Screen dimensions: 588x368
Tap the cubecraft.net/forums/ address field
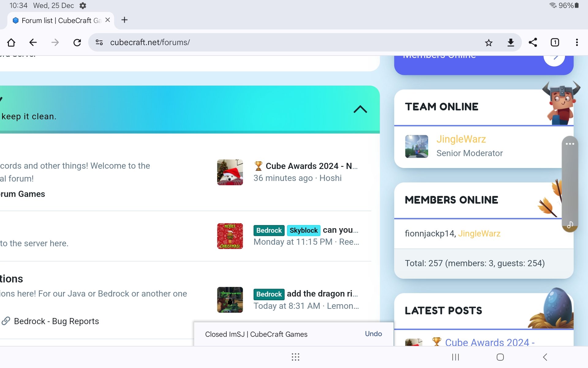[150, 42]
